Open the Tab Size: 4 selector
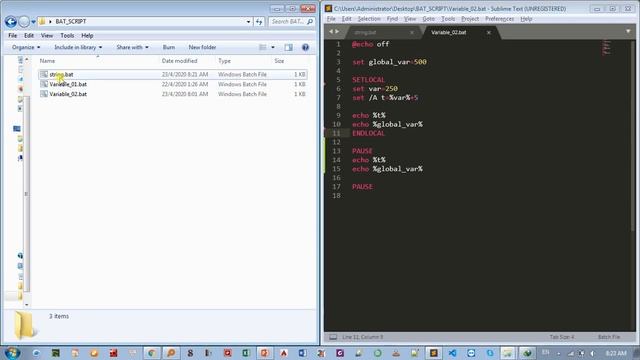 tap(562, 337)
